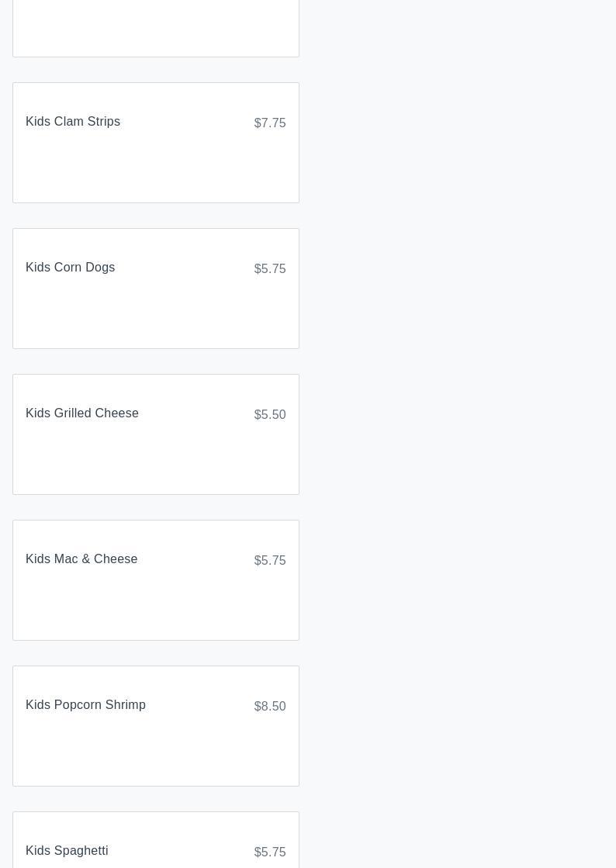Viewport: 616px width, 868px height.
Task: Open the Kids Grilled Cheese menu item
Action: point(82,413)
